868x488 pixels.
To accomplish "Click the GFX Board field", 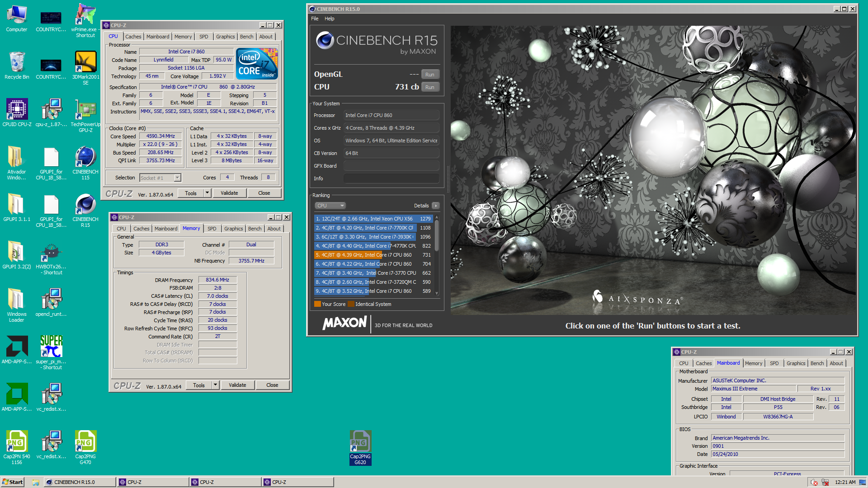I will (391, 166).
